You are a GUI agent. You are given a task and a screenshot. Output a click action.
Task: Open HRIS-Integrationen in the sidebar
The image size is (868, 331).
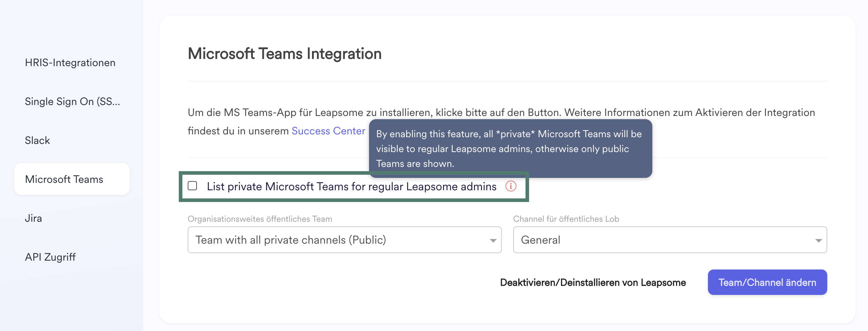tap(70, 63)
